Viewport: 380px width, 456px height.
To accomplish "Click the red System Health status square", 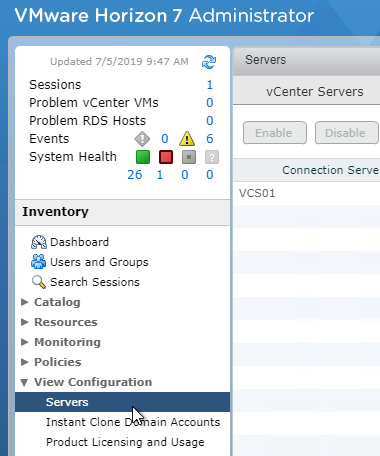I will pos(166,157).
